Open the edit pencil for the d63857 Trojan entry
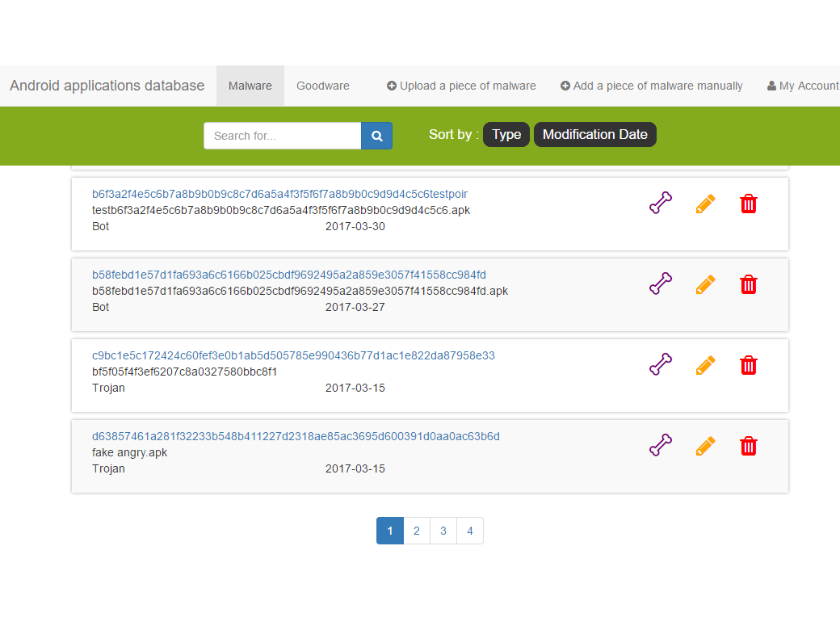 (x=704, y=445)
